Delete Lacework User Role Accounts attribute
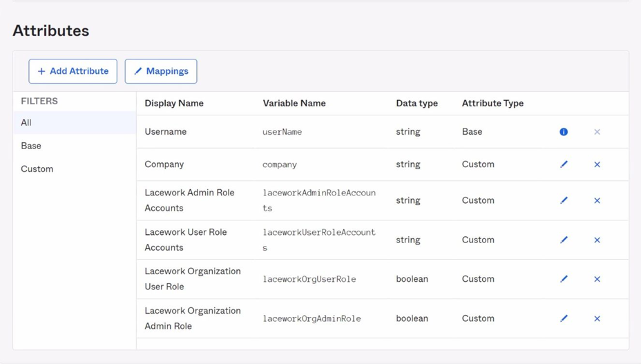The image size is (641, 364). [597, 240]
